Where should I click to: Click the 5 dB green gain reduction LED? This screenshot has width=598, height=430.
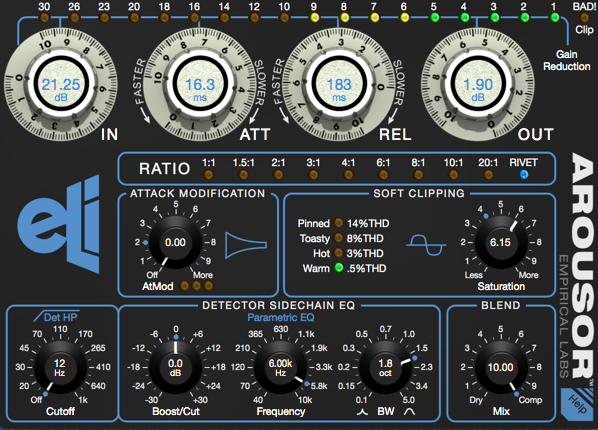click(x=434, y=18)
